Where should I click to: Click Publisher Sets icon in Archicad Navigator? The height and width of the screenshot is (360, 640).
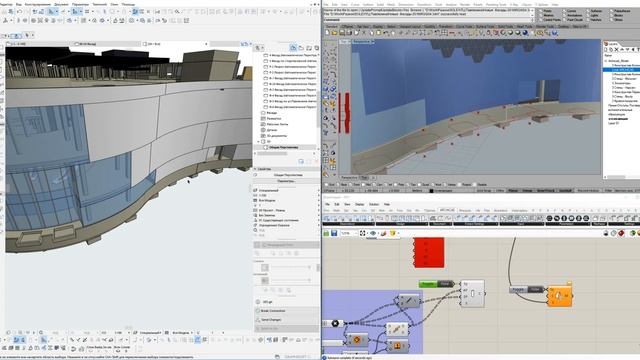point(317,48)
